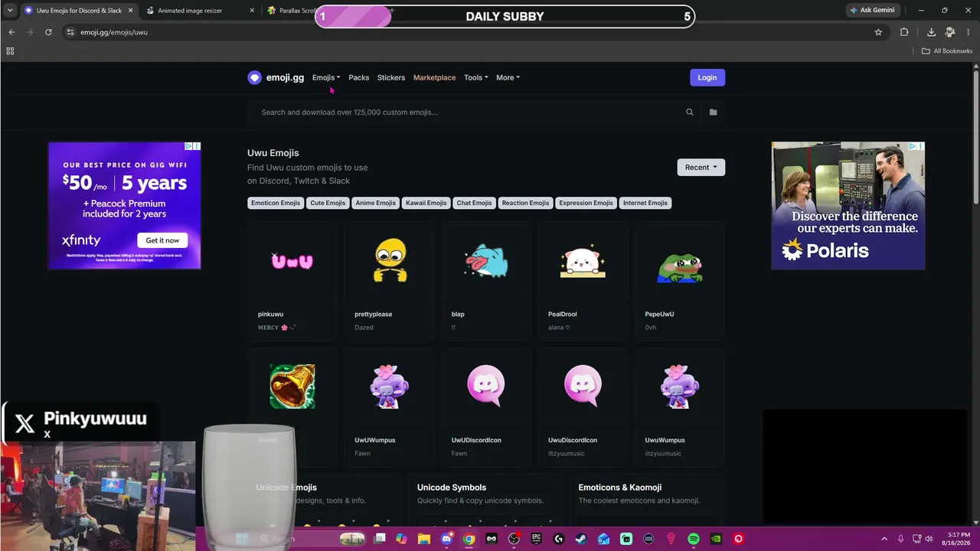Image resolution: width=980 pixels, height=551 pixels.
Task: Open the Chrome apps grid icon
Action: 10,51
